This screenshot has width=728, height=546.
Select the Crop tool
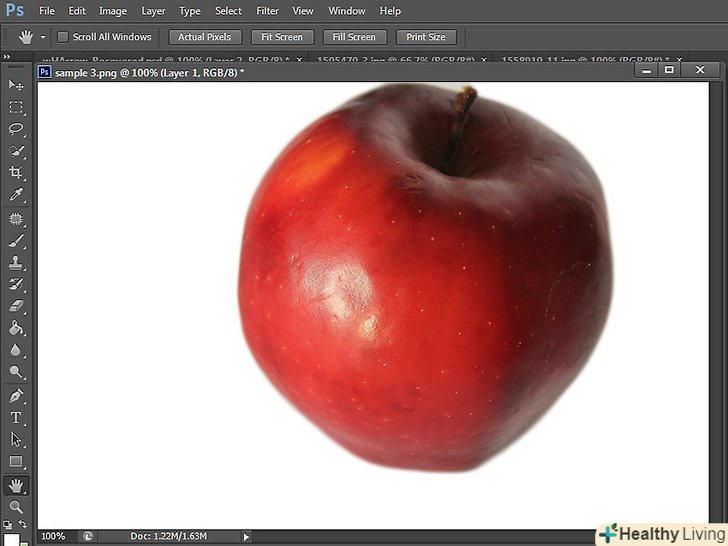pos(16,173)
